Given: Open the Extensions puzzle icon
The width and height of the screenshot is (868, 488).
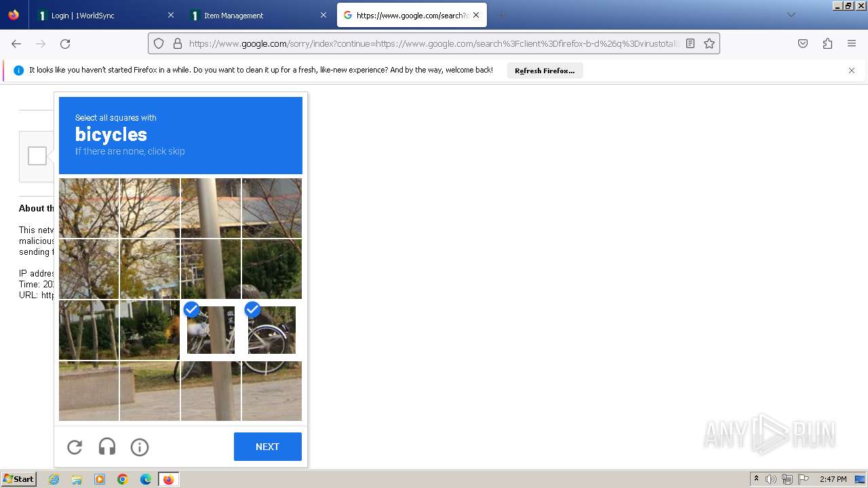Looking at the screenshot, I should coord(827,43).
